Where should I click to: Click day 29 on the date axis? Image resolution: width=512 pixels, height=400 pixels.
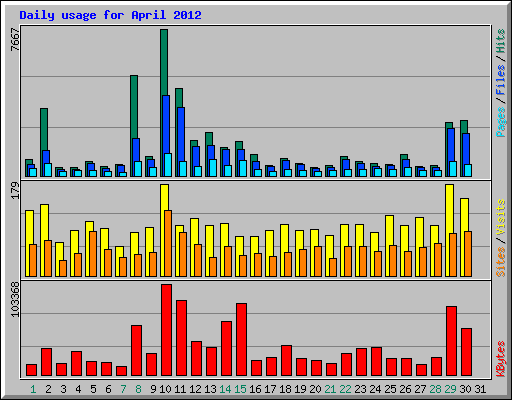click(450, 389)
